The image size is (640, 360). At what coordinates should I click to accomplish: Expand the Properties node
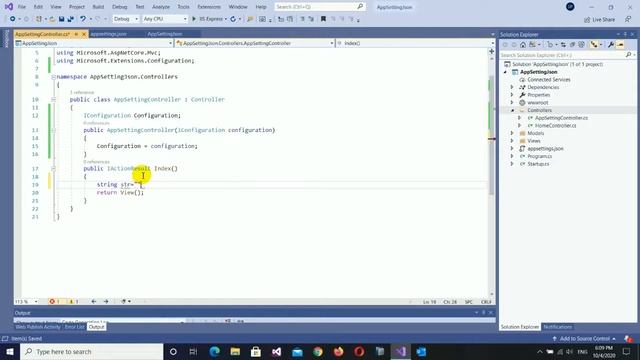tap(512, 95)
